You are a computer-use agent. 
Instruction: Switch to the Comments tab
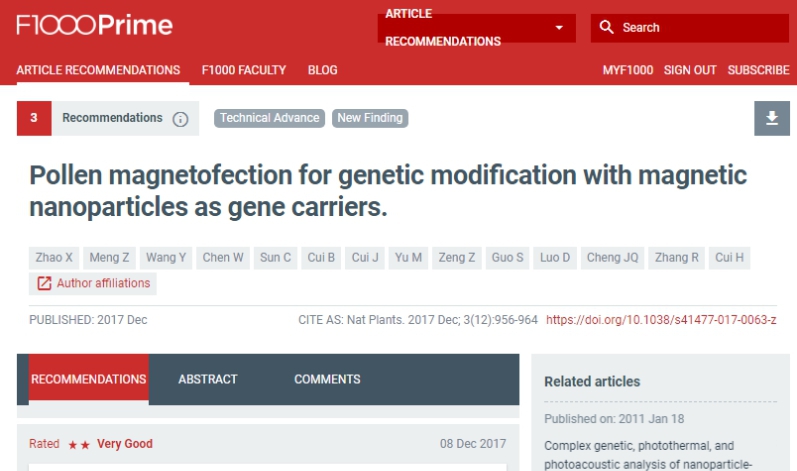coord(327,379)
